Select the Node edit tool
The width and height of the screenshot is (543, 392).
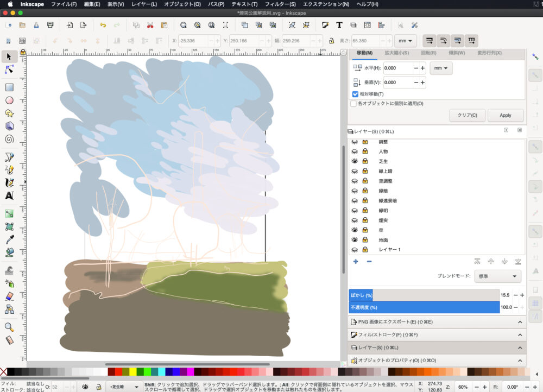tap(9, 69)
